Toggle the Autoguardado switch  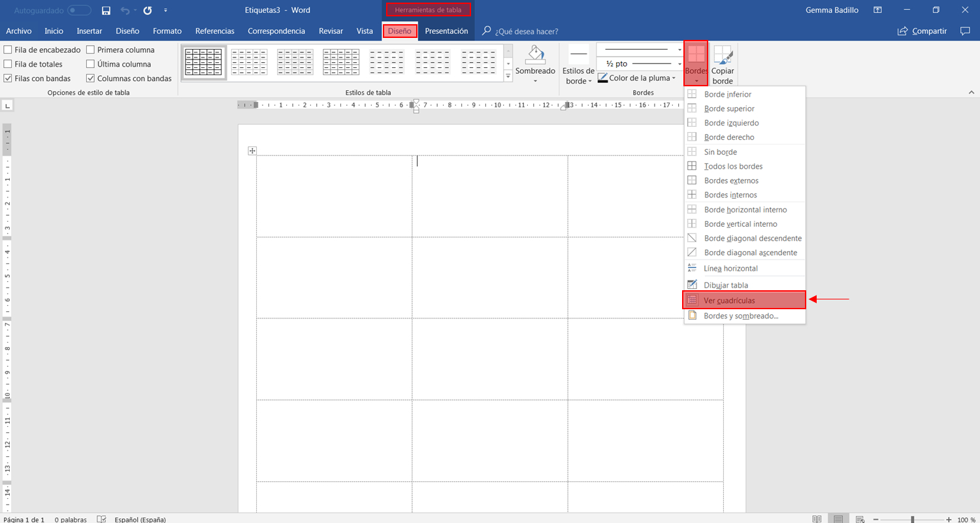80,10
